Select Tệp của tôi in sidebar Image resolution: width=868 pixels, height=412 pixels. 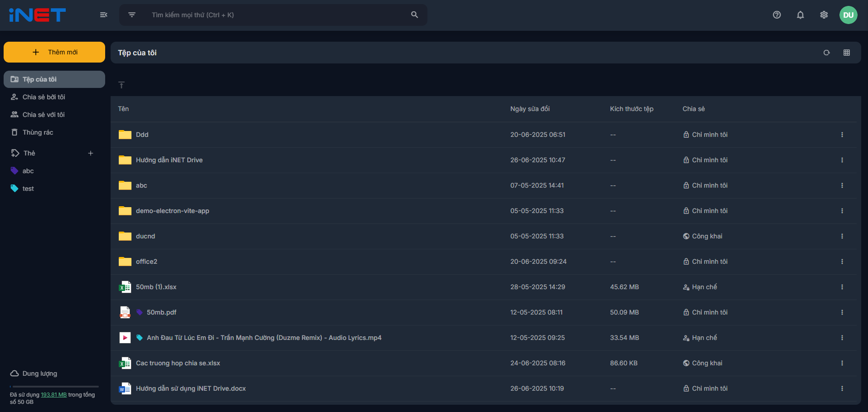click(54, 79)
